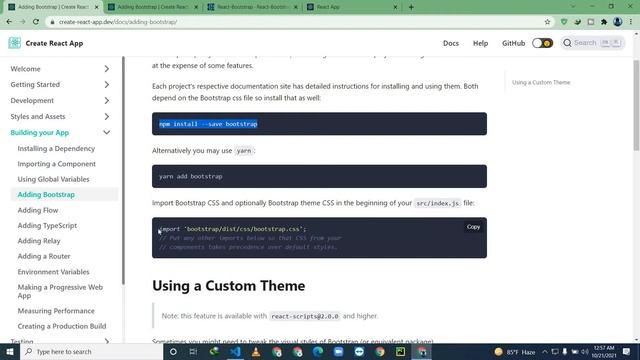Copy the import bootstrap code block
Screen dimensions: 640x360
(x=473, y=227)
